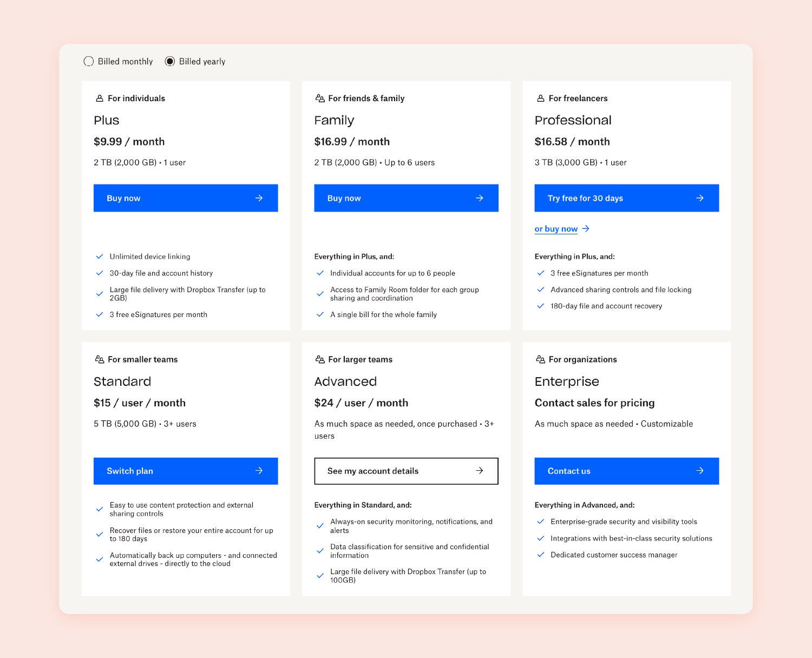The height and width of the screenshot is (658, 812).
Task: Click the person icon beside For individuals
Action: 100,98
